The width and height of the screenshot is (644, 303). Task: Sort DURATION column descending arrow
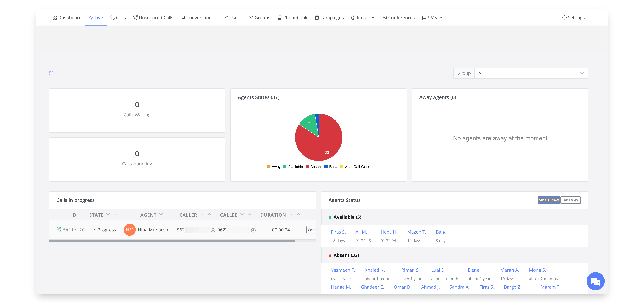coord(290,214)
